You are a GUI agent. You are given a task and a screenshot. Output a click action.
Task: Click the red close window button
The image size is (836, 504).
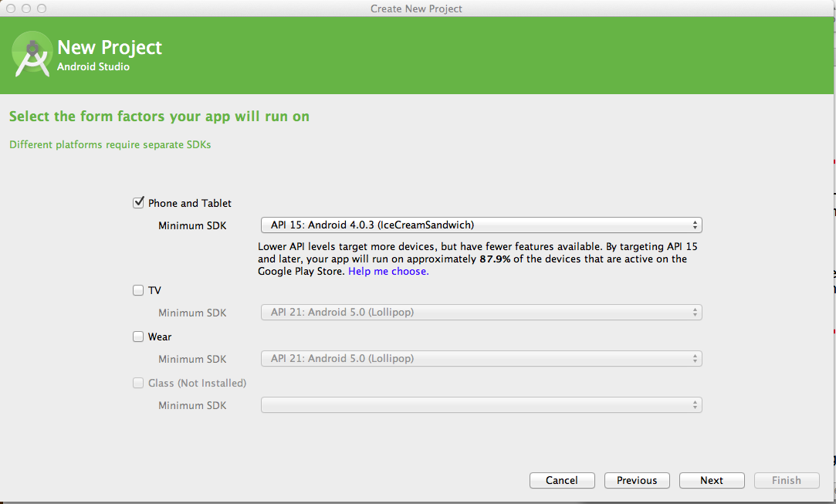(x=11, y=8)
